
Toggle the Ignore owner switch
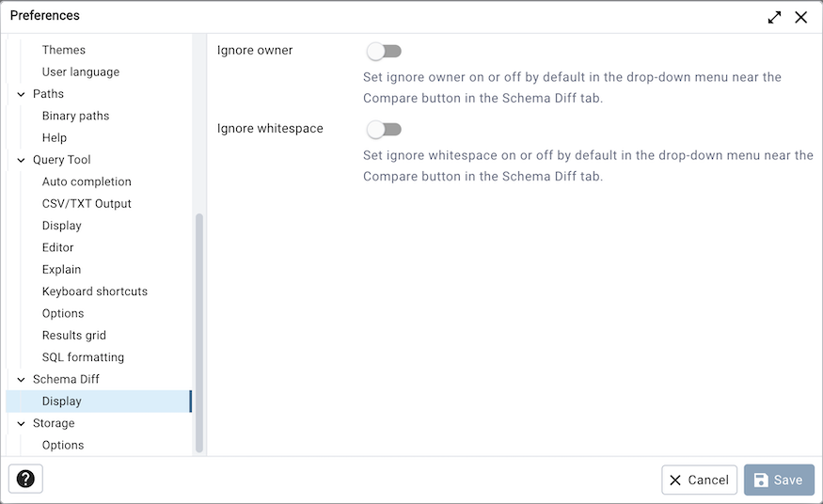click(x=384, y=51)
